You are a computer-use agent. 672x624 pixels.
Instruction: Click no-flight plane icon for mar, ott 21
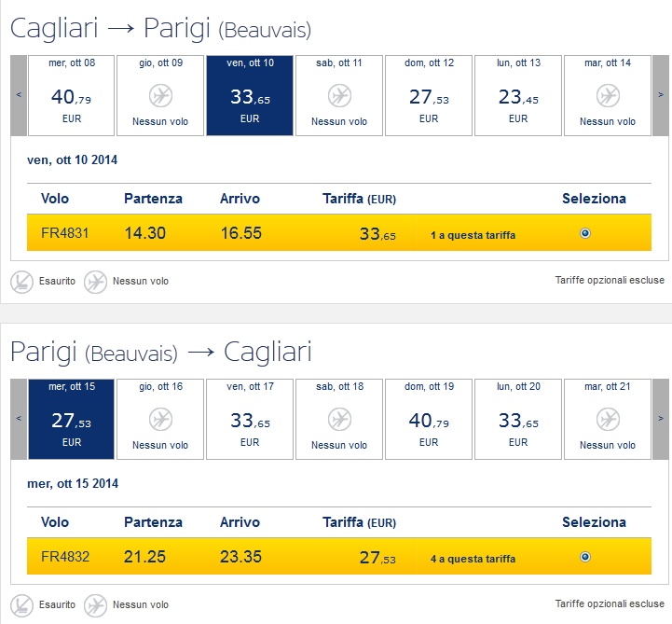(608, 419)
